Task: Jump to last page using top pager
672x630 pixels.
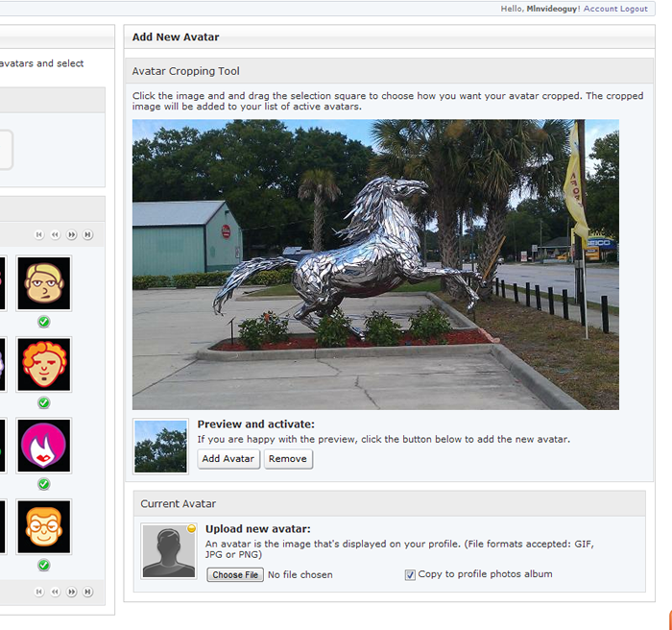Action: pyautogui.click(x=87, y=234)
